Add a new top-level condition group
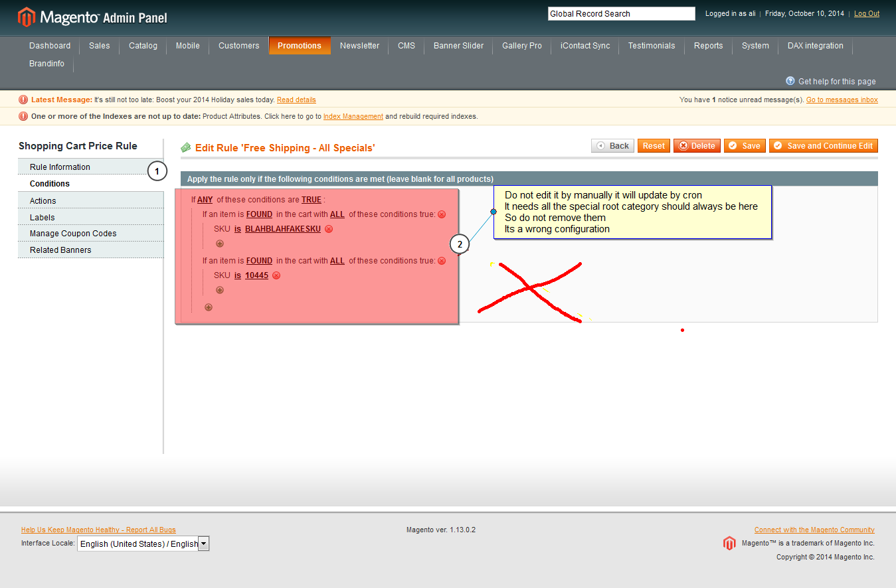The image size is (896, 588). (209, 307)
